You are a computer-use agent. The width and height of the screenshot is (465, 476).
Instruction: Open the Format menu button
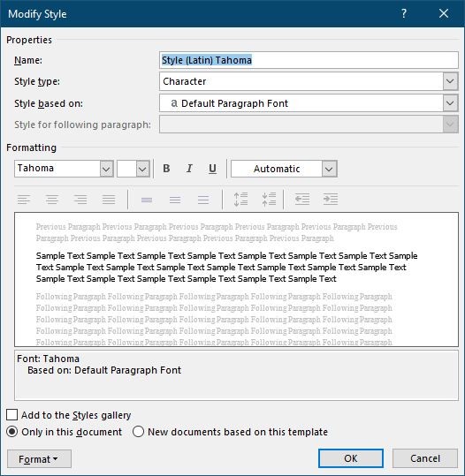click(39, 459)
